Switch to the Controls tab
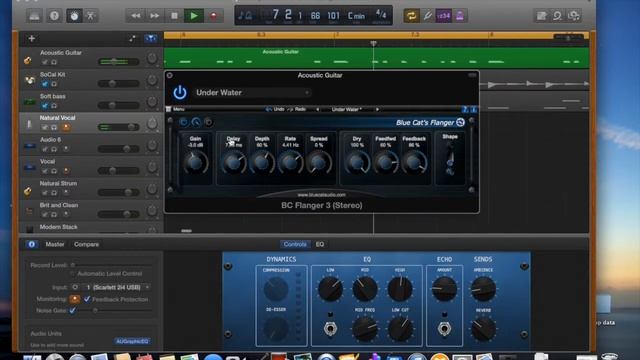Viewport: 640px width, 360px height. [295, 244]
